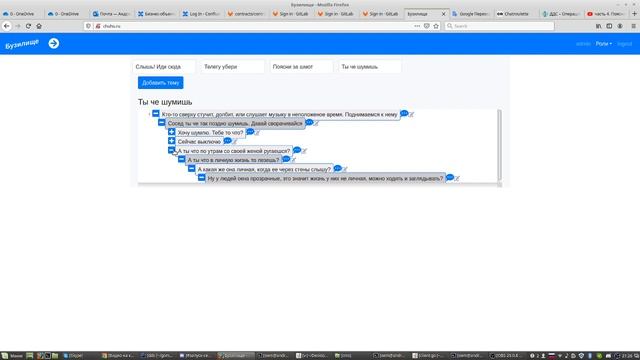The width and height of the screenshot is (640, 360).
Task: Click the edit pencil next to 'Сосед ты че так поздно'
Action: [316, 124]
